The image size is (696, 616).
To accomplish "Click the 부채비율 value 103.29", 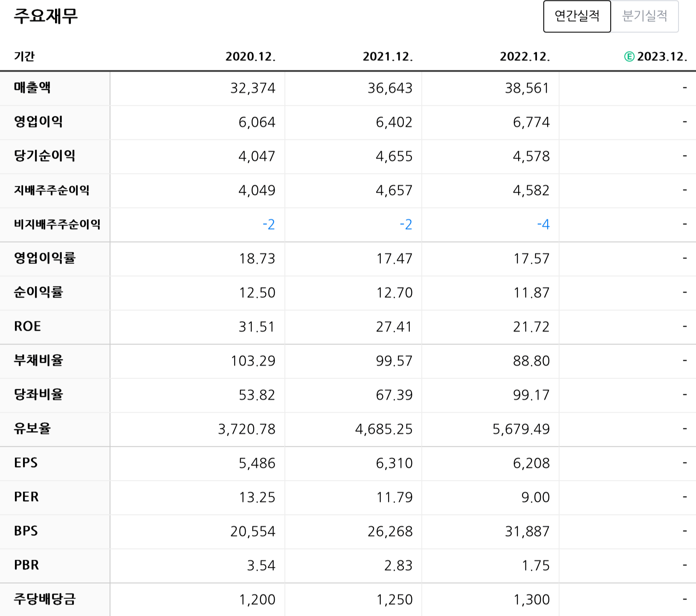I will [253, 361].
